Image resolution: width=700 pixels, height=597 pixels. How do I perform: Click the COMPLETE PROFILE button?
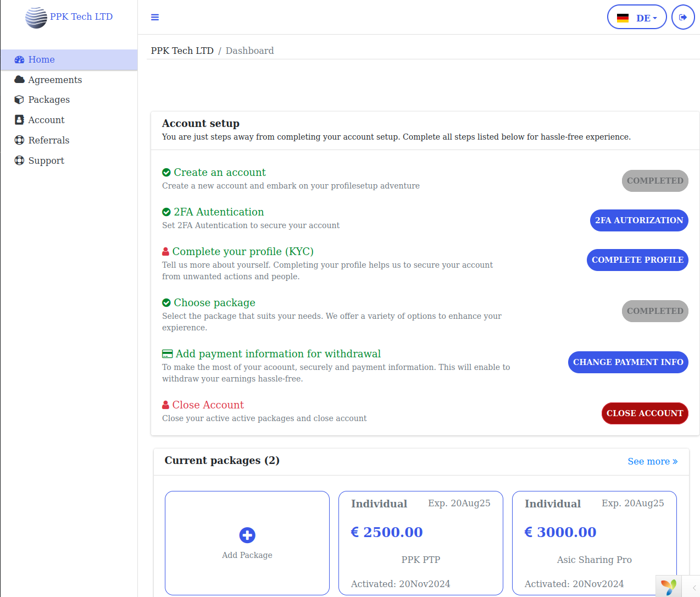pos(637,260)
